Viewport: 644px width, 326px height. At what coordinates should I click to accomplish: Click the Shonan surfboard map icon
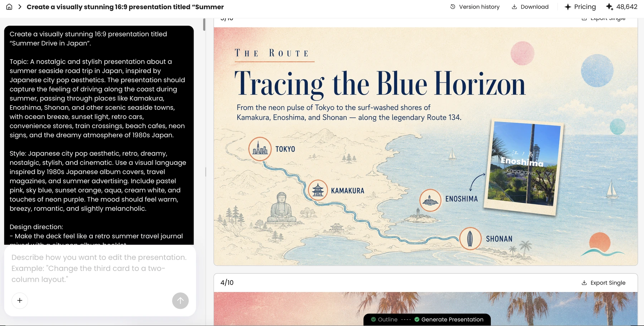470,238
